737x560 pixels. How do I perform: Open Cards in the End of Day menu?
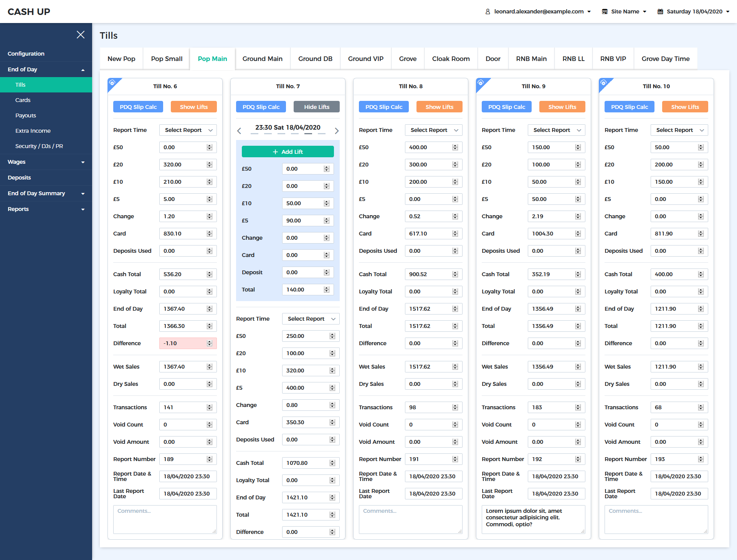click(23, 100)
